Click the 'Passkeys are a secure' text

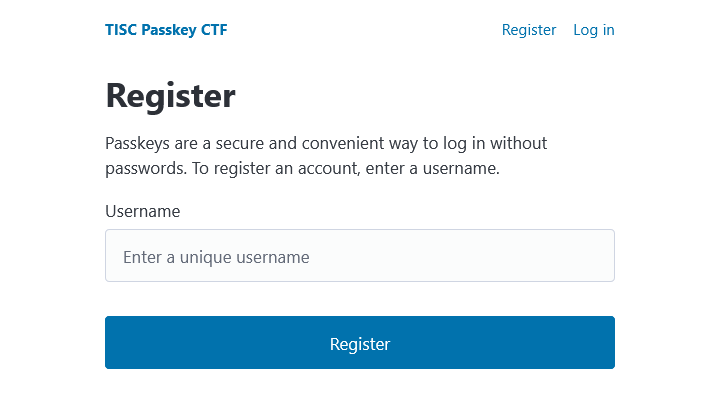click(326, 144)
